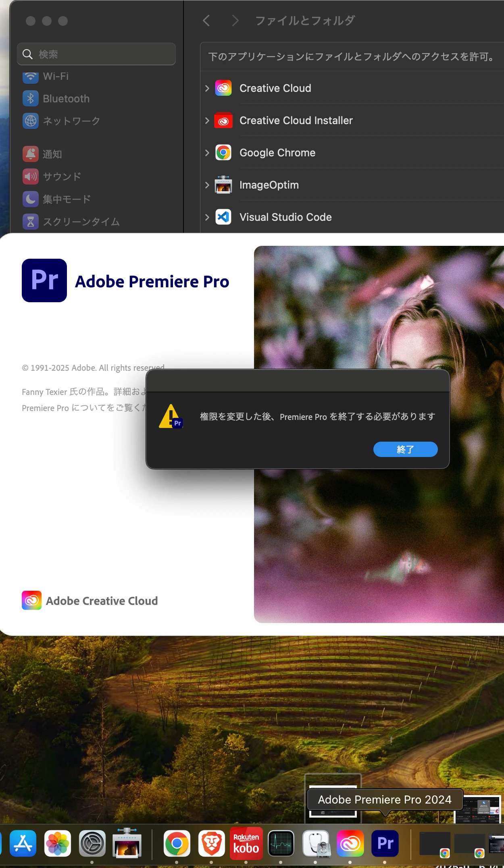
Task: Click the Adobe Premiere Pro title on splash
Action: tap(152, 281)
